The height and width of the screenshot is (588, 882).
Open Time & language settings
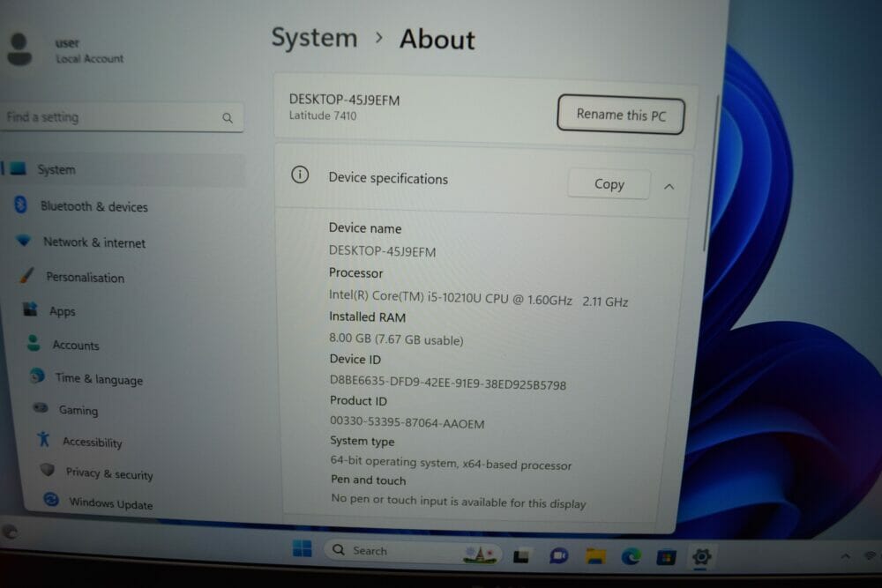pos(99,379)
